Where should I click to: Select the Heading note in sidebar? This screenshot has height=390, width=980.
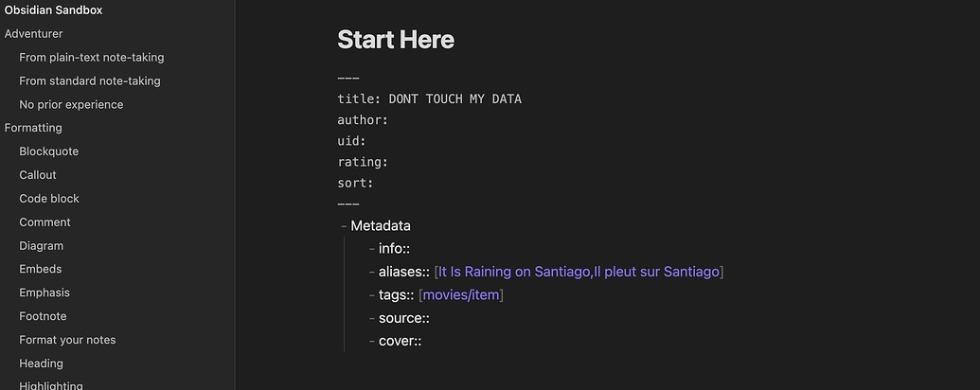42,363
